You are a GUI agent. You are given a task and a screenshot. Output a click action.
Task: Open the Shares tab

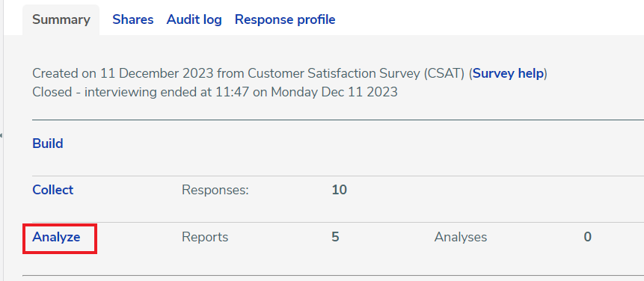(x=133, y=19)
